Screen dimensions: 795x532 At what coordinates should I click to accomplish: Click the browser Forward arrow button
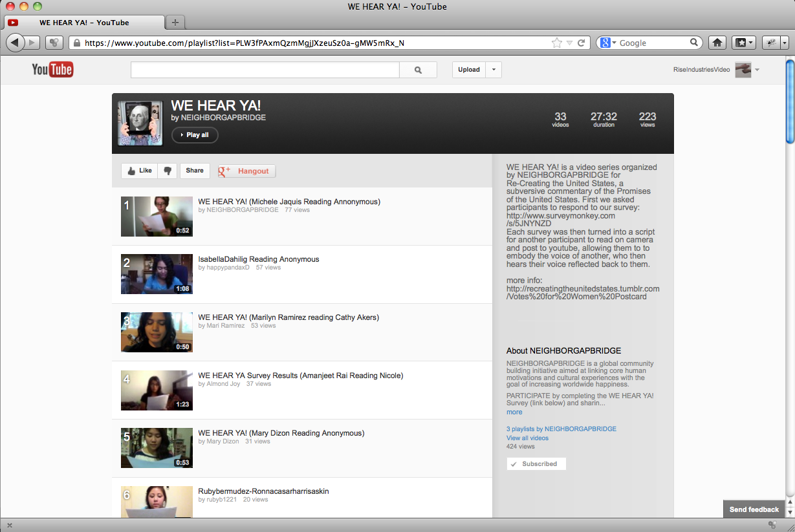pyautogui.click(x=33, y=43)
